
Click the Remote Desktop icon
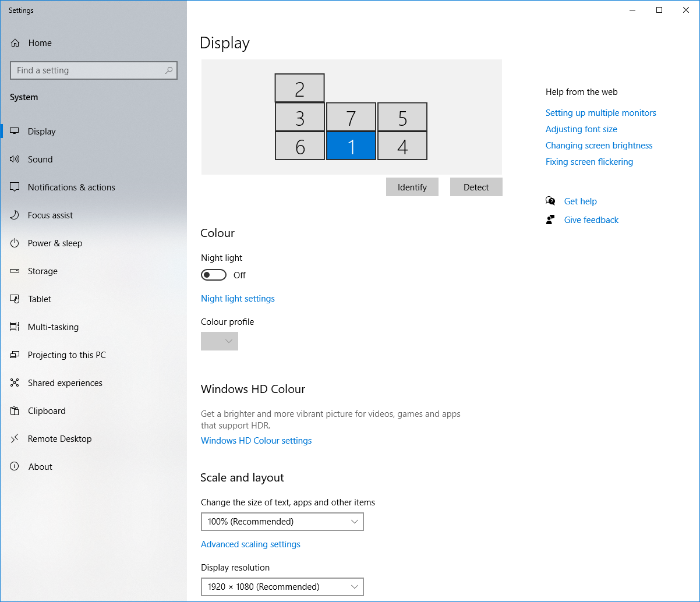point(15,439)
